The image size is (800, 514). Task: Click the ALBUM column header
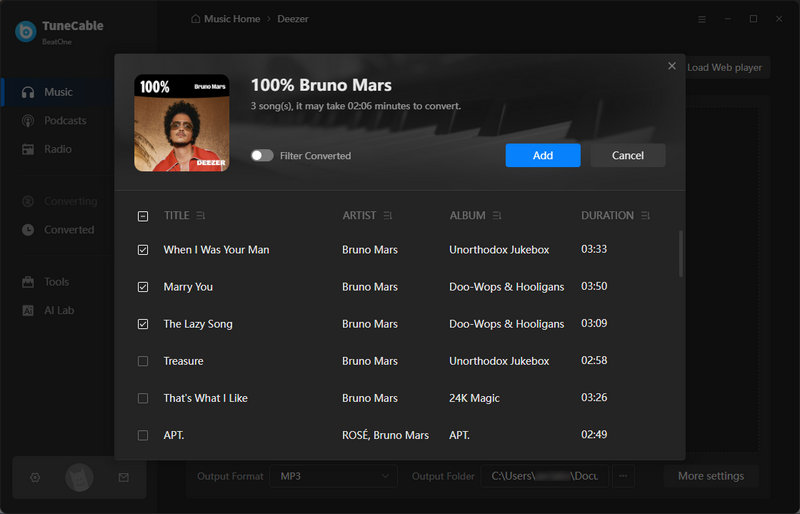coord(467,216)
